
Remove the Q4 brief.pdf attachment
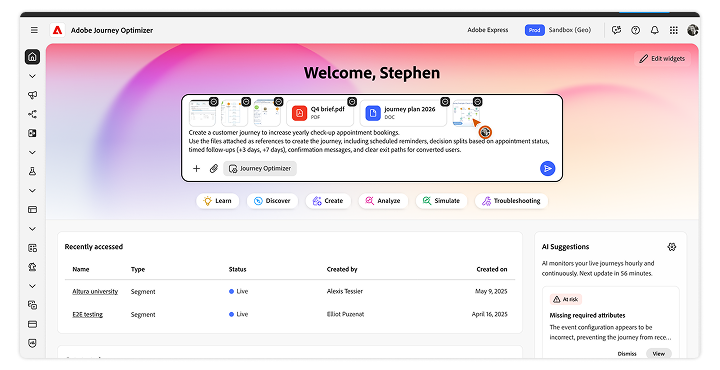pyautogui.click(x=352, y=101)
